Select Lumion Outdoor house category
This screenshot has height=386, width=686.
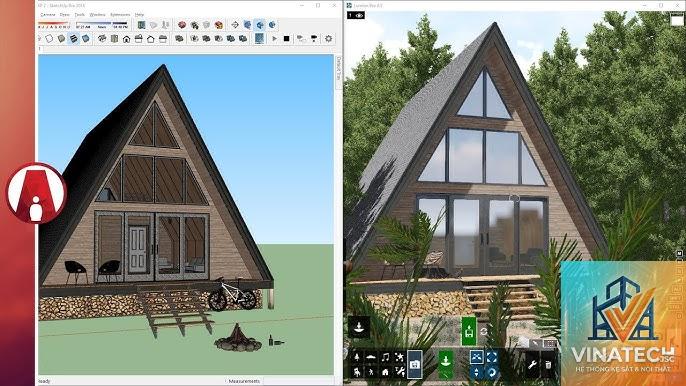click(x=385, y=372)
